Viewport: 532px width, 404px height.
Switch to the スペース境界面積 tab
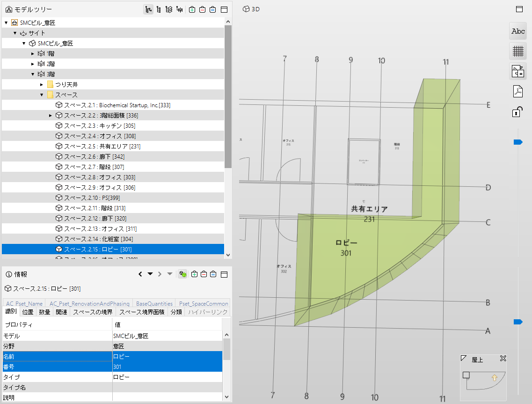[142, 312]
